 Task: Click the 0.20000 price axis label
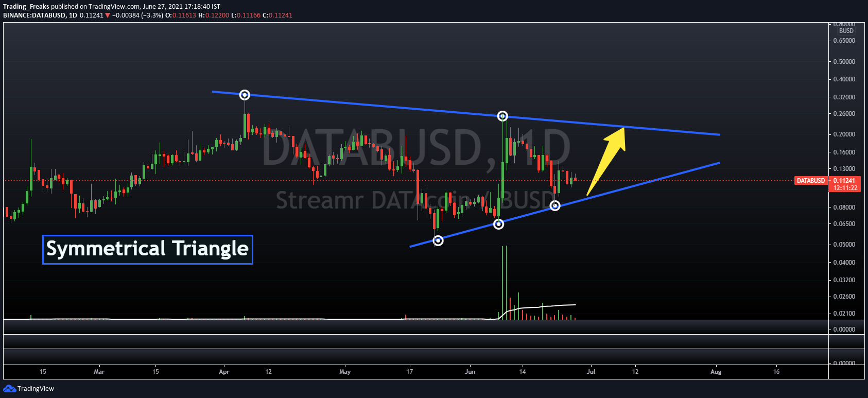tap(844, 134)
